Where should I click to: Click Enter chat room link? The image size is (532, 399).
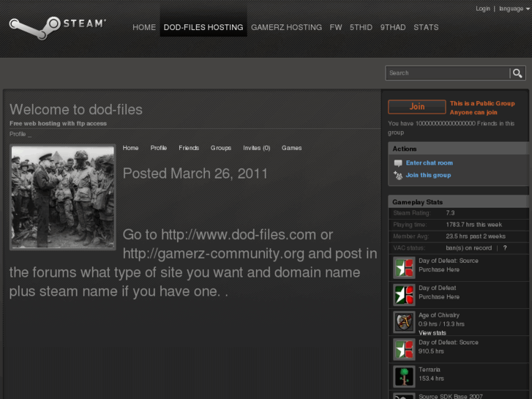(x=430, y=163)
